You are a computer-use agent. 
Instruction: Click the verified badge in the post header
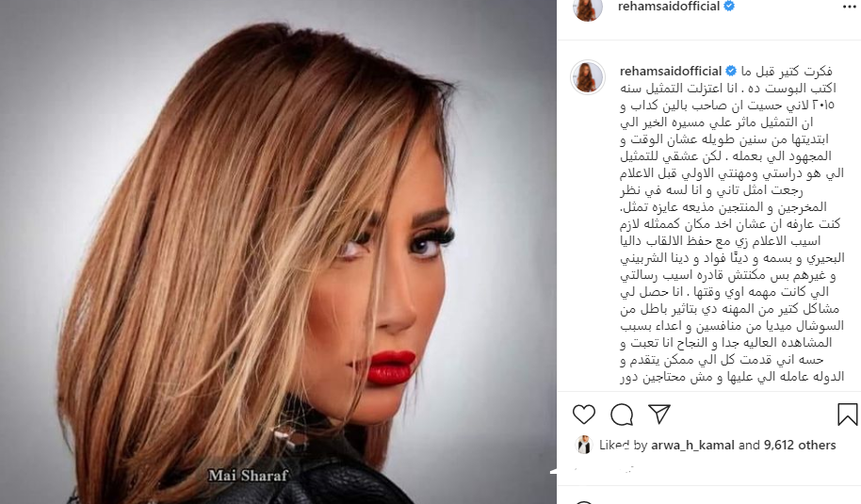click(729, 6)
